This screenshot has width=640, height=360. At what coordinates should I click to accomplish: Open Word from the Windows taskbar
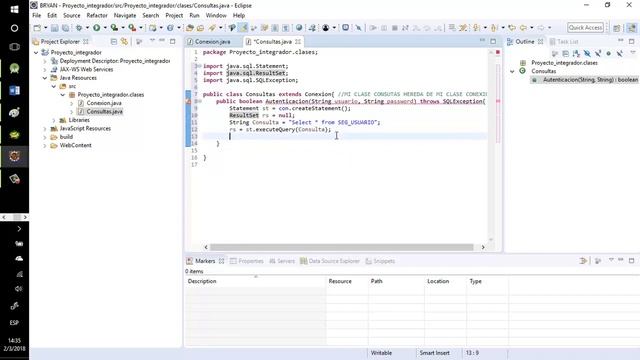click(14, 90)
